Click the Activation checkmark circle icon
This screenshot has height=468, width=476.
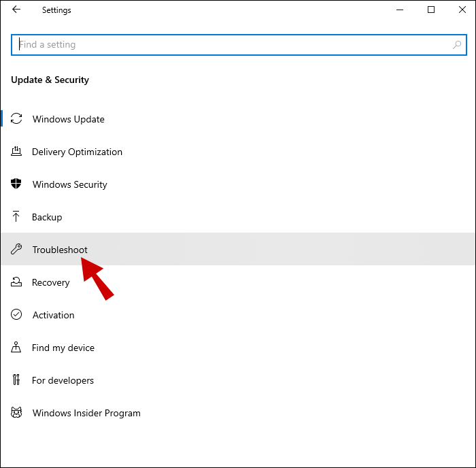coord(17,315)
